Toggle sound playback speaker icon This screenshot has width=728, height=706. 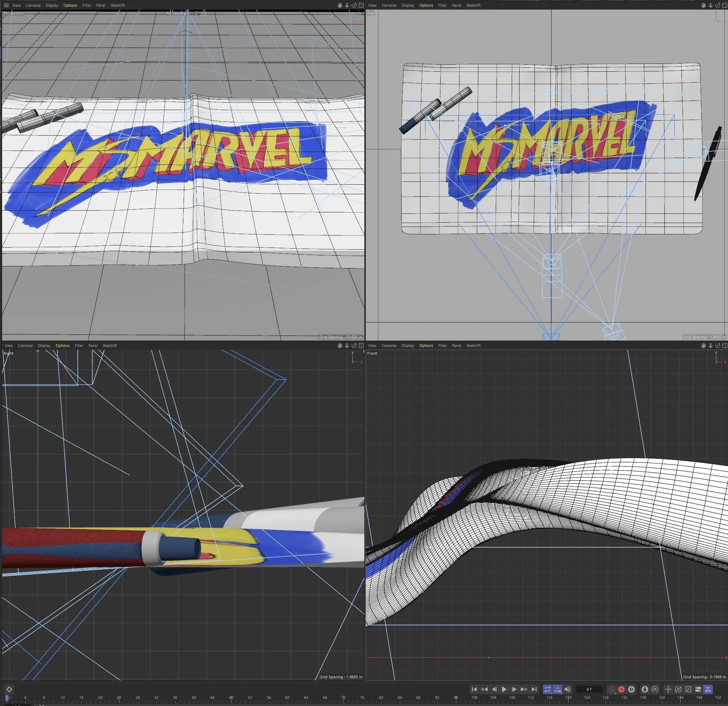coord(567,689)
